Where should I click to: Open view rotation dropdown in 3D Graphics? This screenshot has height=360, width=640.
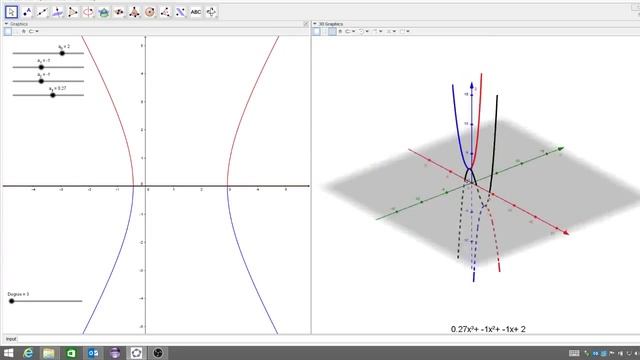pyautogui.click(x=364, y=31)
